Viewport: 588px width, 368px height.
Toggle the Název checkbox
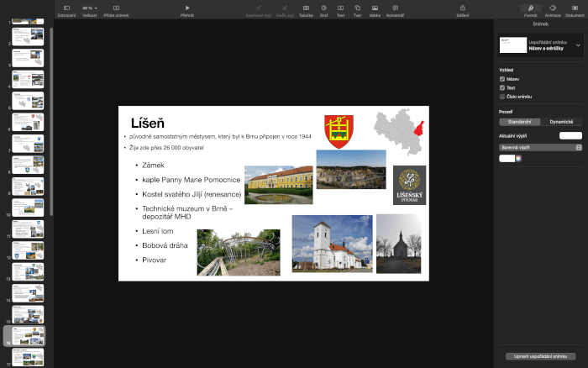502,79
